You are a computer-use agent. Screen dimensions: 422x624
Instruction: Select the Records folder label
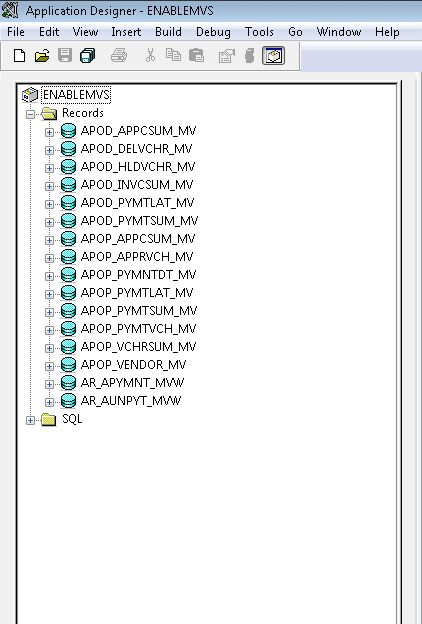(83, 113)
